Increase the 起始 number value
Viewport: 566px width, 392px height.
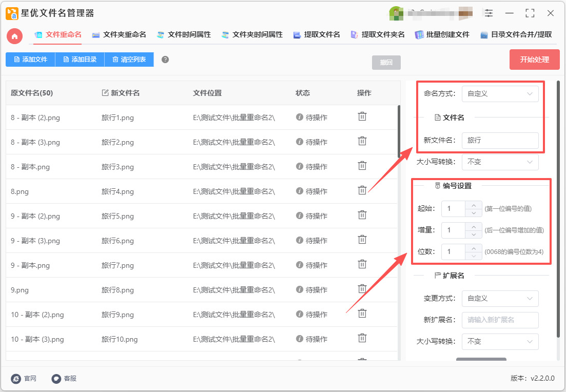tap(474, 205)
